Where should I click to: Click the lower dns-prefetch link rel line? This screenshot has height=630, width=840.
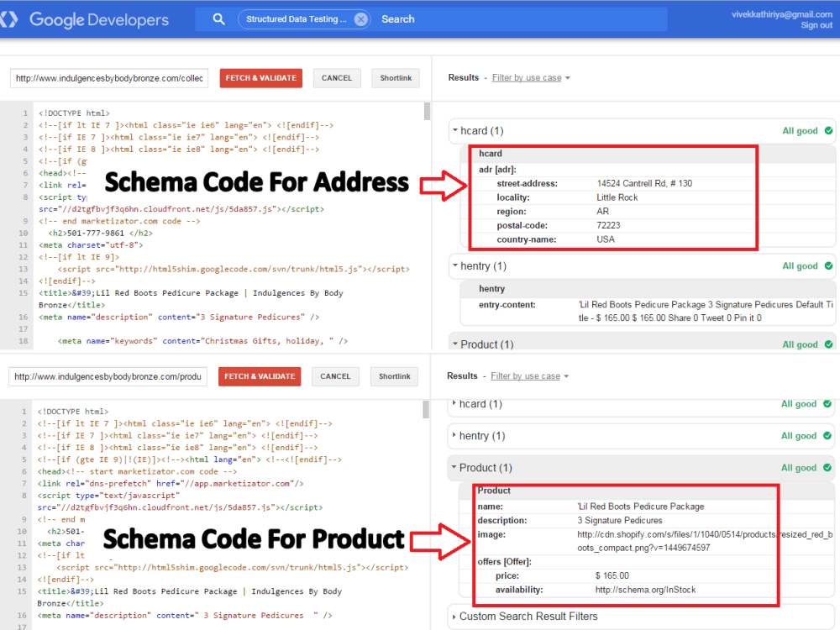tap(171, 484)
